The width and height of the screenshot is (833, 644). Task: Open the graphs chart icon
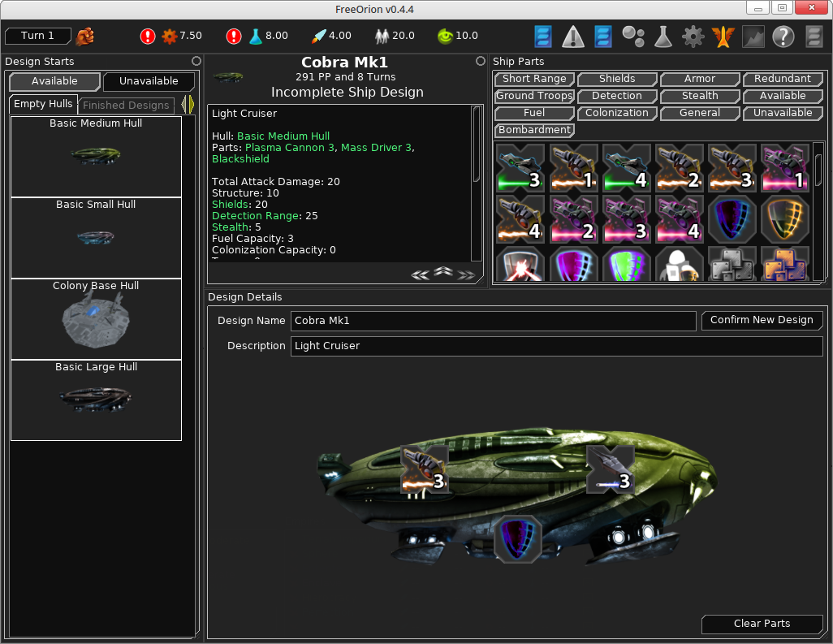[753, 37]
